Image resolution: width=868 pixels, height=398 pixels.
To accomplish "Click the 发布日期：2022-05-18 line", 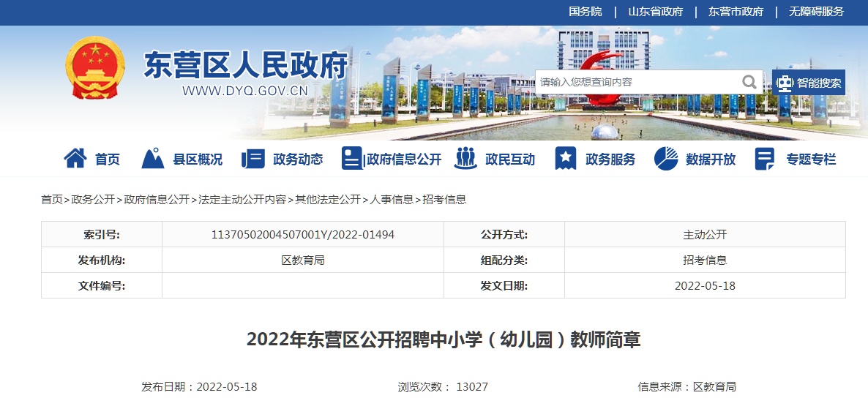I will 199,386.
